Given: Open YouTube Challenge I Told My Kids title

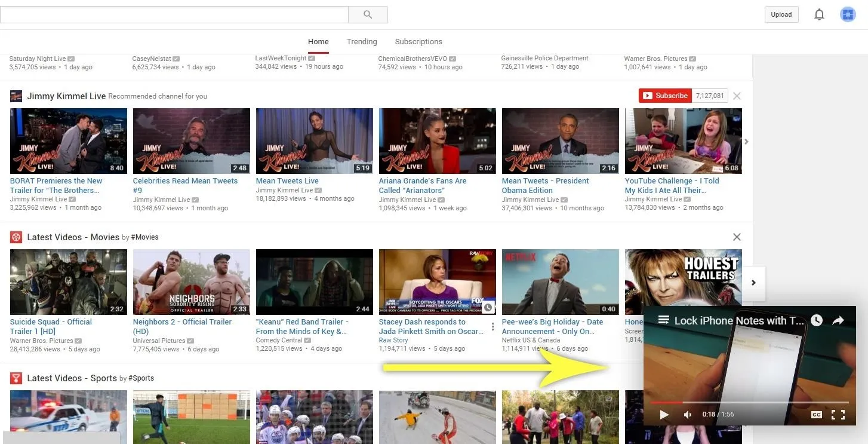Looking at the screenshot, I should click(x=672, y=186).
